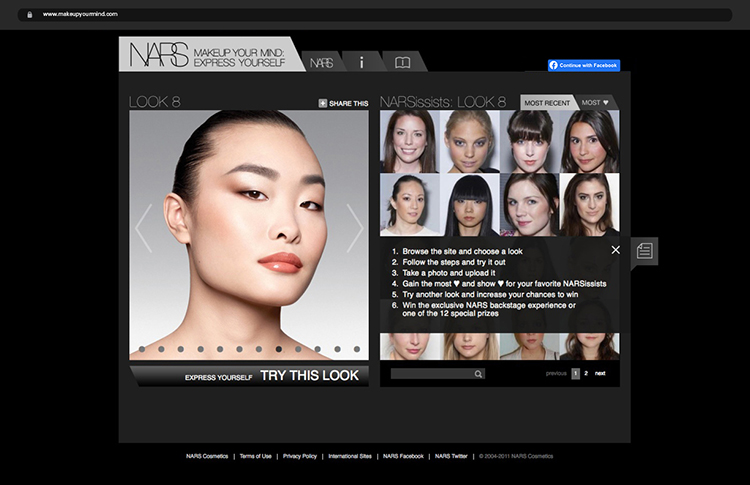
Task: Click the next page link
Action: tap(600, 373)
